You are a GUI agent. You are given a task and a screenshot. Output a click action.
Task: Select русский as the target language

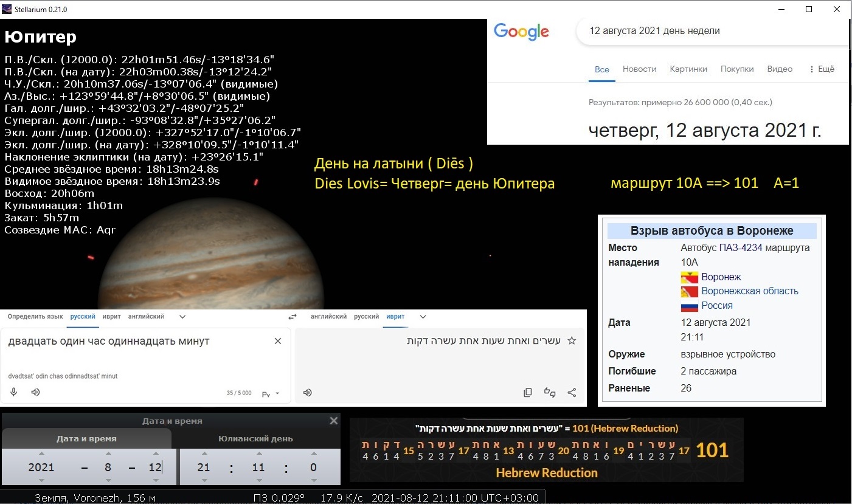tap(367, 317)
